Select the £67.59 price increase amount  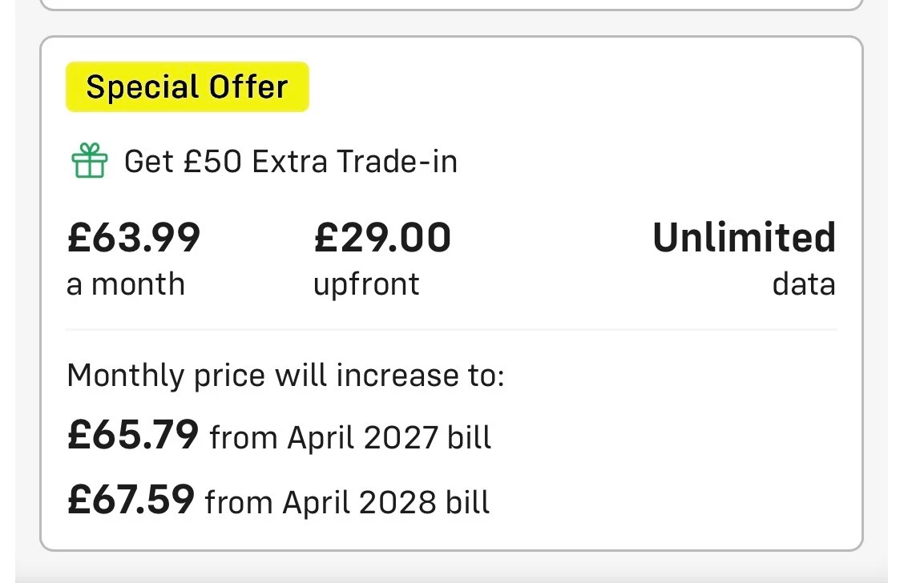point(131,500)
